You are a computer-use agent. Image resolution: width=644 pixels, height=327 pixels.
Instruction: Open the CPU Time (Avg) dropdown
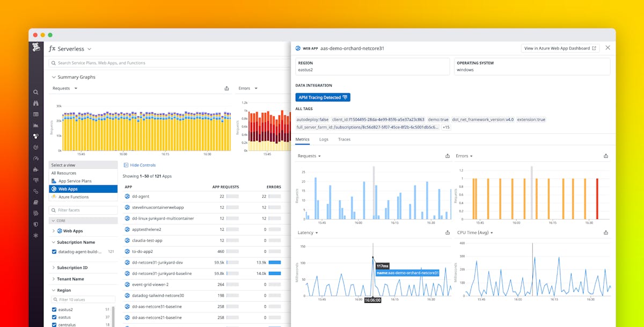point(491,232)
